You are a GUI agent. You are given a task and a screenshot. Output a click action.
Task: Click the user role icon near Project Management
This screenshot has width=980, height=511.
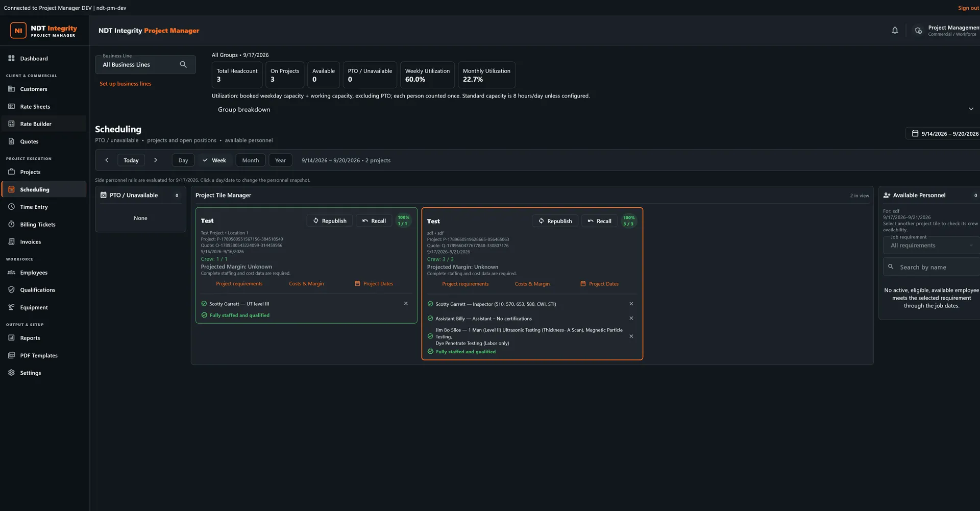tap(918, 31)
